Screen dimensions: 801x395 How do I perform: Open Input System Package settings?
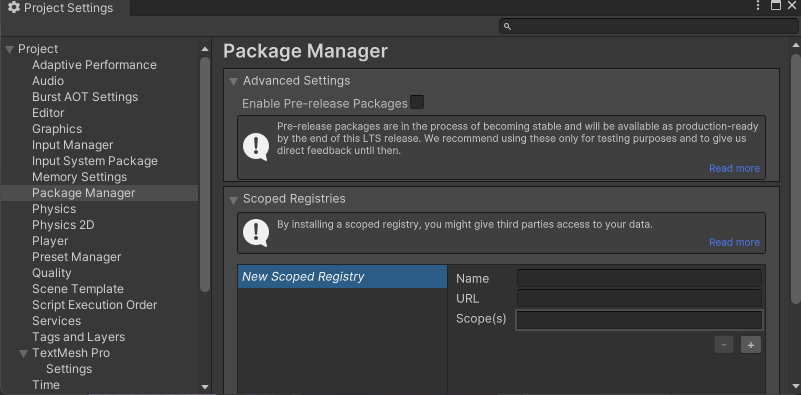tap(95, 161)
